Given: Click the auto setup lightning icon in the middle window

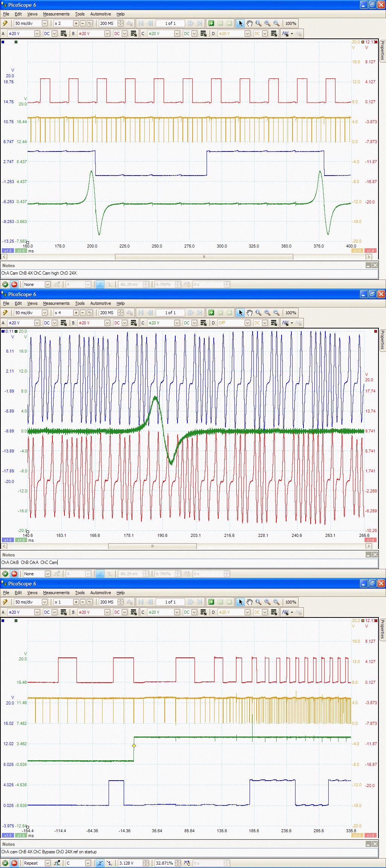Looking at the screenshot, I should pos(5,313).
